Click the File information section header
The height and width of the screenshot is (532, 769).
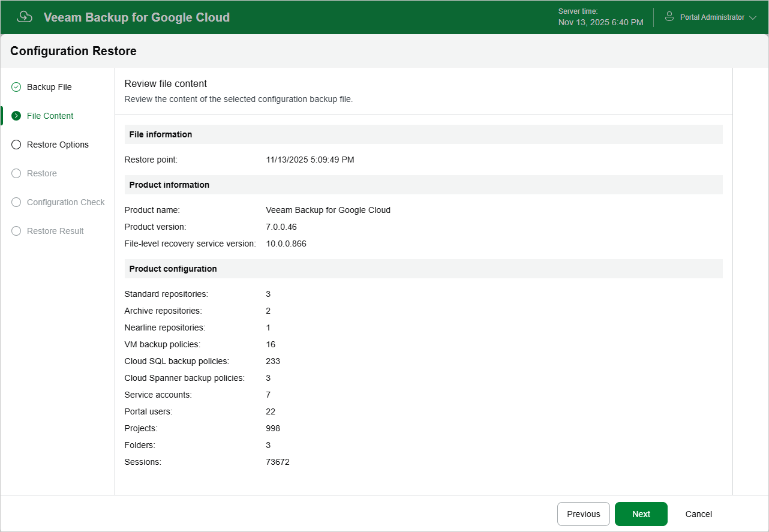[x=161, y=134]
